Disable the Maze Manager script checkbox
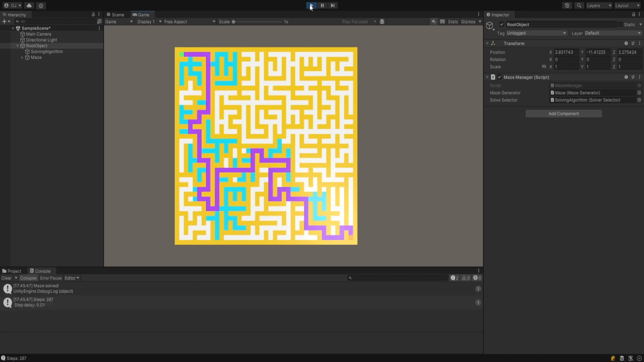Screen dimensions: 644x362 [499, 77]
